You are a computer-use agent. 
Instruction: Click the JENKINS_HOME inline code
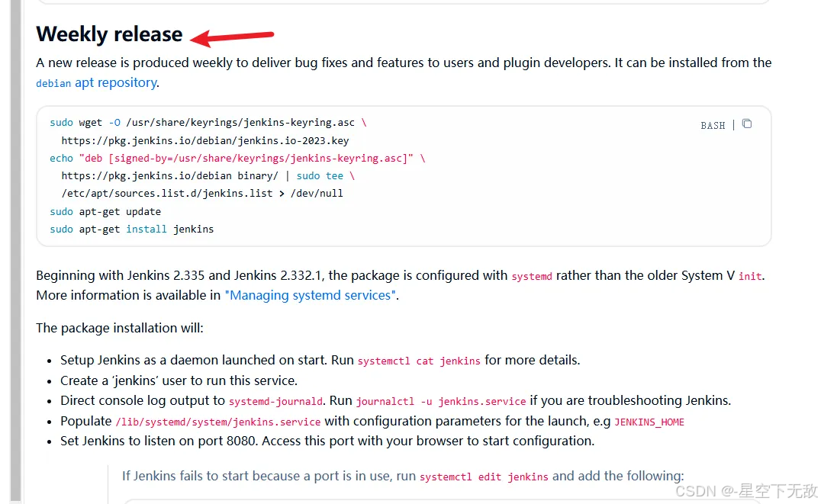[649, 422]
